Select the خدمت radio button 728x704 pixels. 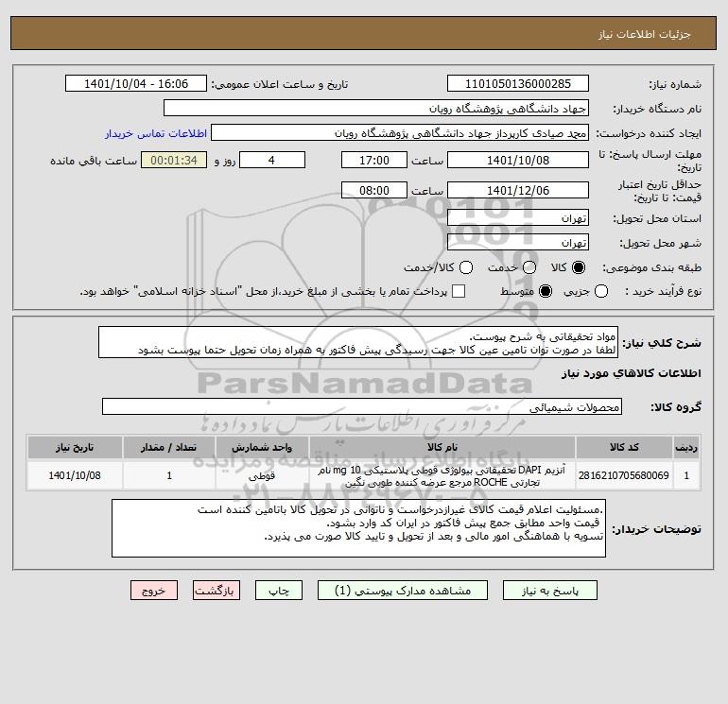(529, 267)
